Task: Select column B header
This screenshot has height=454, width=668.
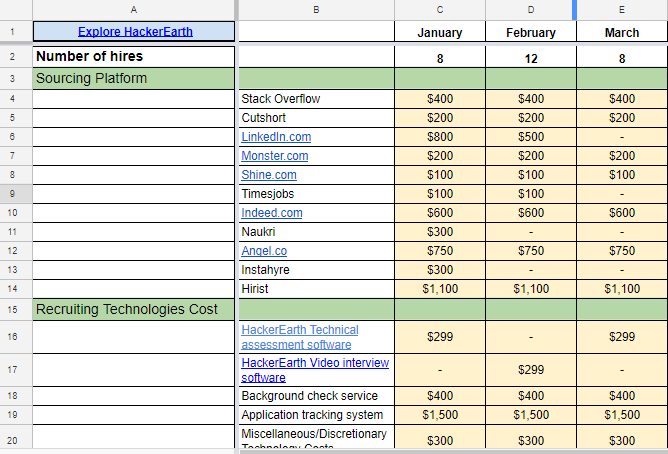Action: pyautogui.click(x=316, y=10)
